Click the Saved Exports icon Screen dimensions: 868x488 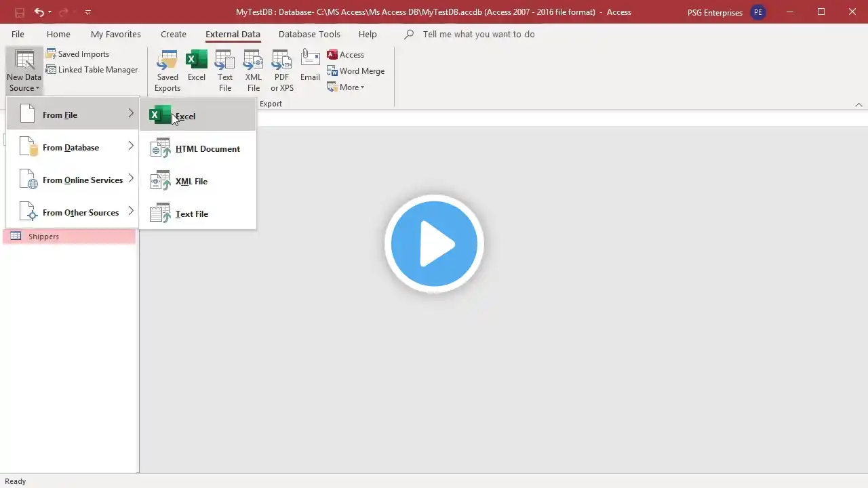click(x=167, y=71)
